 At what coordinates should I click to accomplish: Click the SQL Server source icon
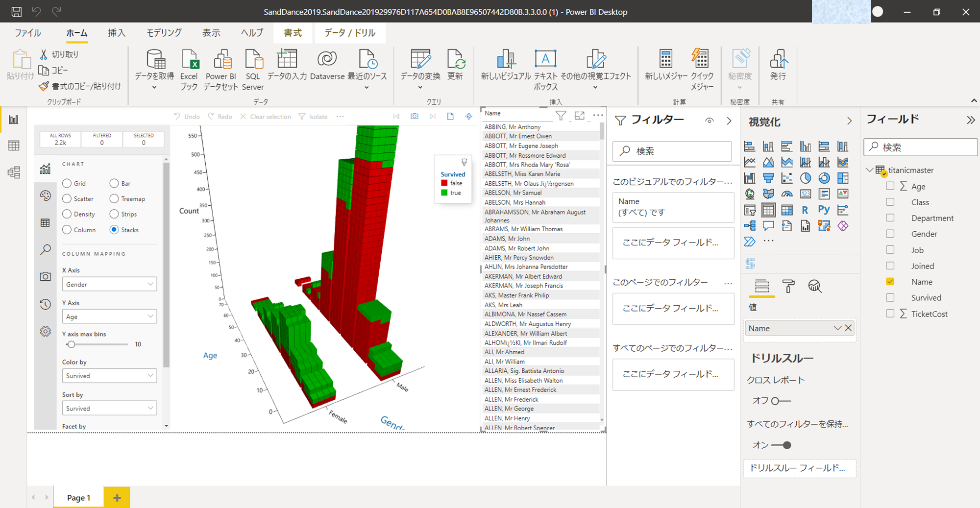click(x=254, y=60)
